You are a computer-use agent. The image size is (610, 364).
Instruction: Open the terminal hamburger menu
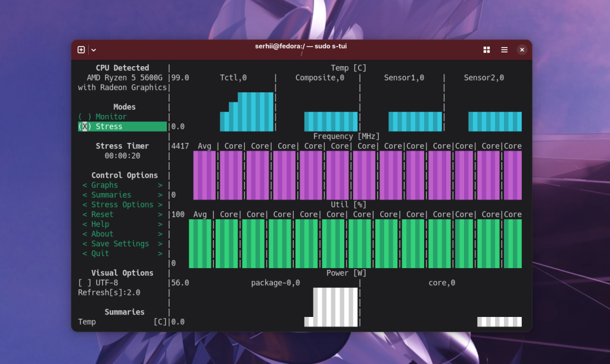click(504, 50)
